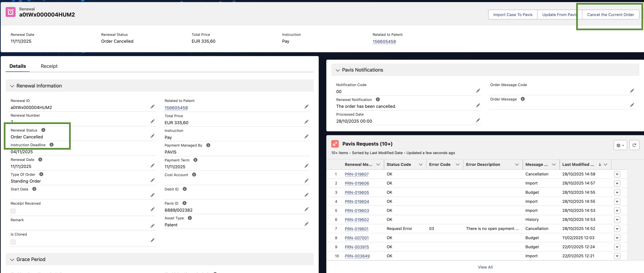Toggle the Receipt Received checkbox
This screenshot has width=644, height=273.
(13, 211)
